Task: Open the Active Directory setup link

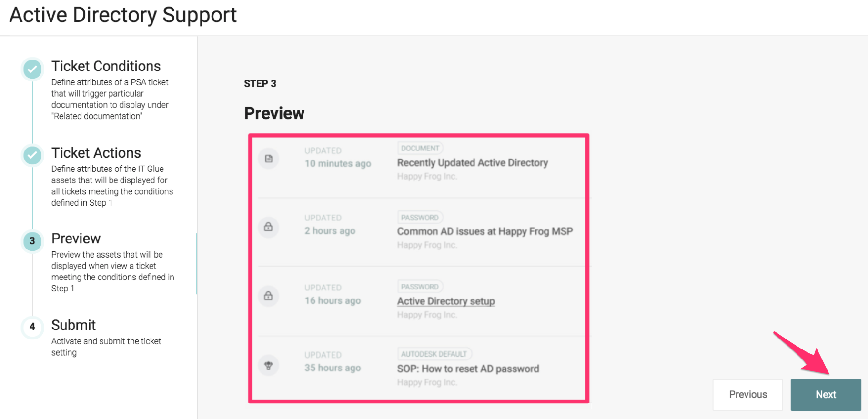Action: tap(445, 300)
